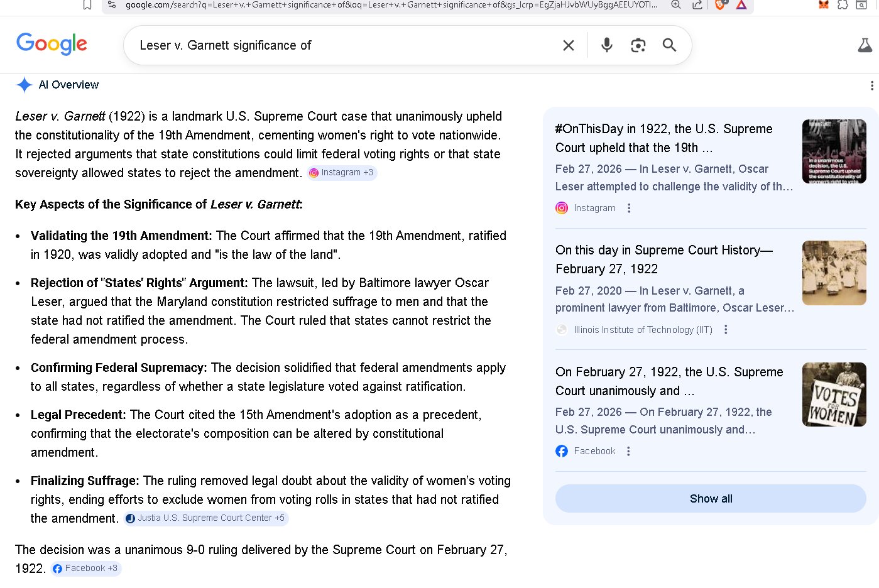Expand Facebook +3 source citation
Viewport: 879px width, 588px height.
click(86, 569)
